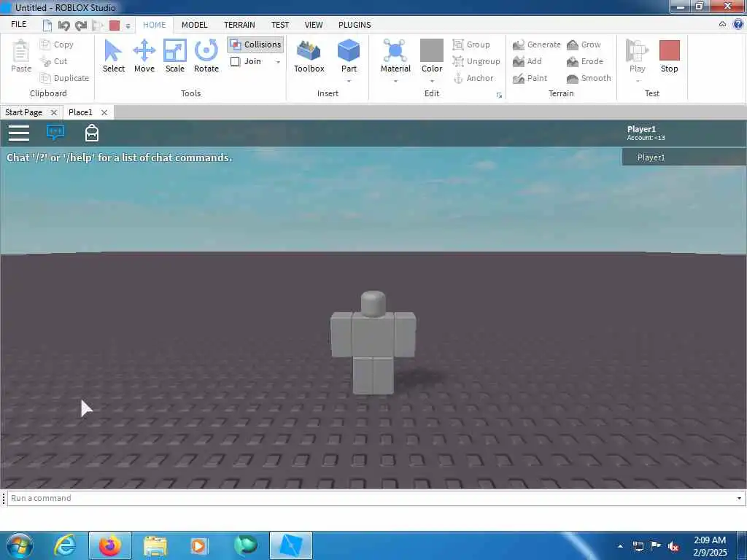The height and width of the screenshot is (560, 747).
Task: Close the Start Page tab
Action: click(x=54, y=113)
